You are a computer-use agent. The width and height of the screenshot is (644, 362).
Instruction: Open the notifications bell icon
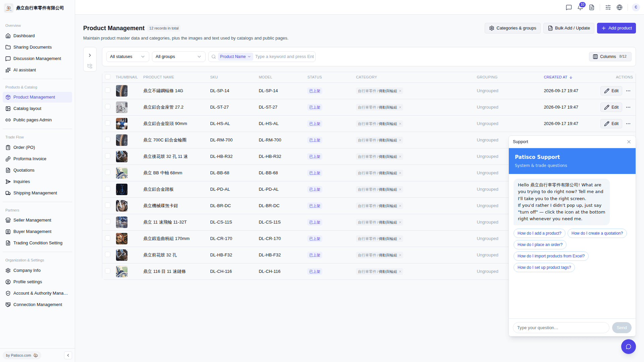pyautogui.click(x=580, y=7)
